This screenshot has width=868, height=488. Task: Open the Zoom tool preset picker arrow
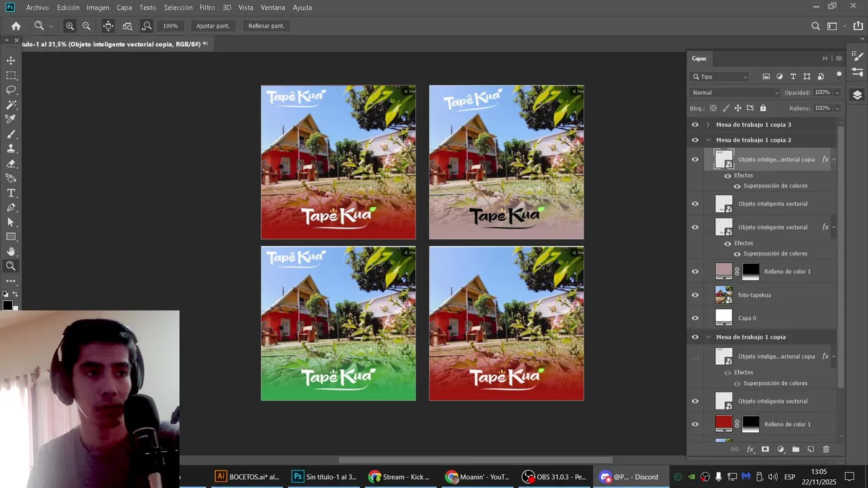coord(51,26)
